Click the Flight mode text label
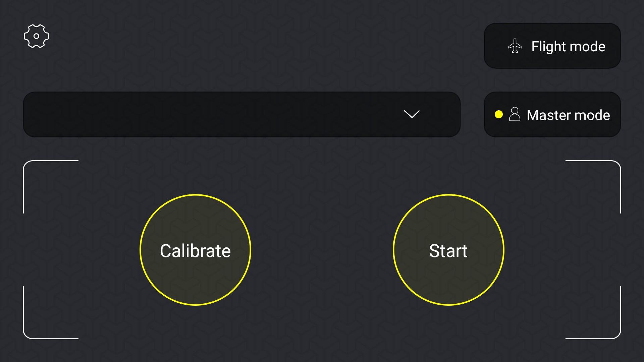Image resolution: width=644 pixels, height=362 pixels. click(568, 46)
